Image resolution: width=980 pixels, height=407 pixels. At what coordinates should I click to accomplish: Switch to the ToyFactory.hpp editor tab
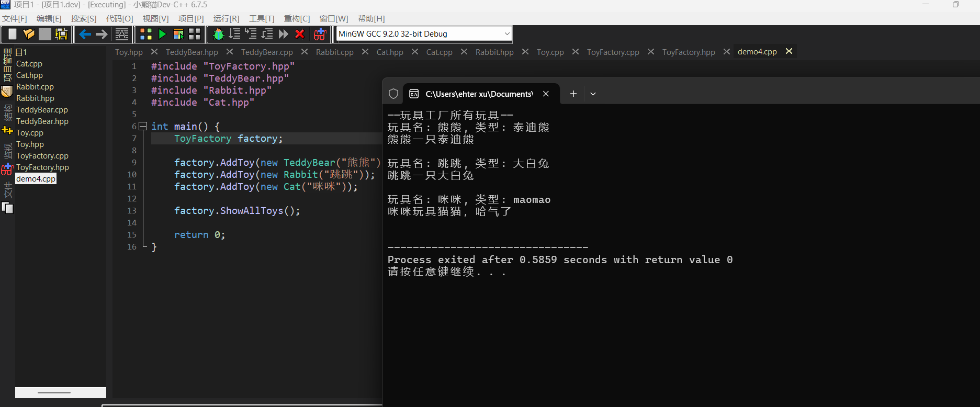[689, 52]
